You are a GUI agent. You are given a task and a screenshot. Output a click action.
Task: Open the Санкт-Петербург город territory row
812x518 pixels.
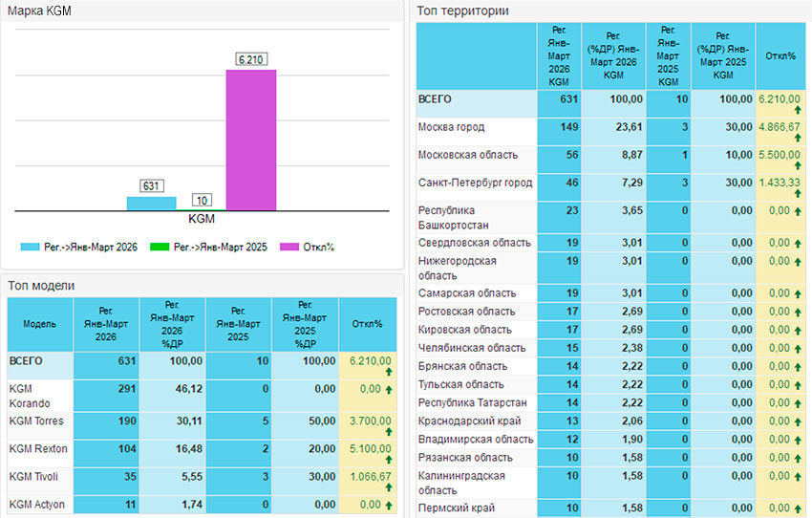[x=475, y=182]
